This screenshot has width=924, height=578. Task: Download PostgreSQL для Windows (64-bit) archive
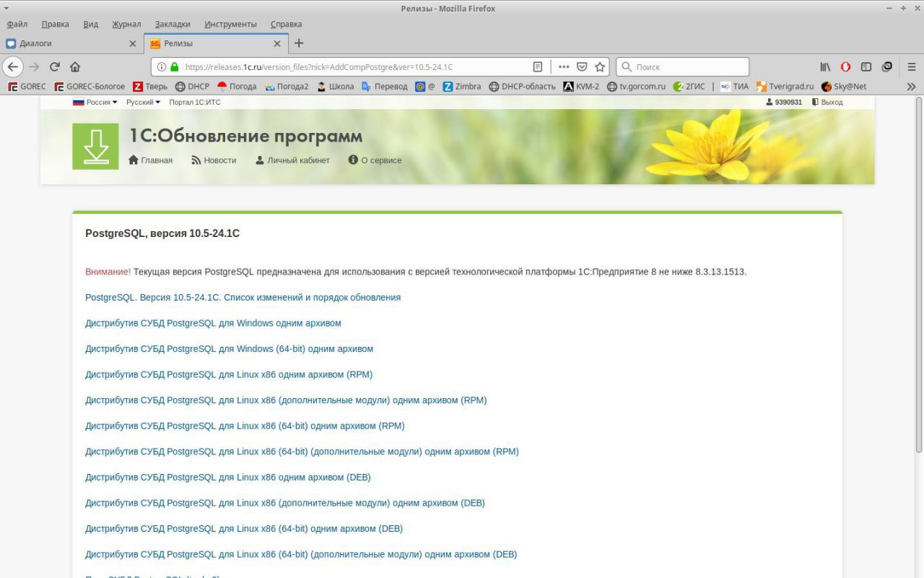coord(229,349)
